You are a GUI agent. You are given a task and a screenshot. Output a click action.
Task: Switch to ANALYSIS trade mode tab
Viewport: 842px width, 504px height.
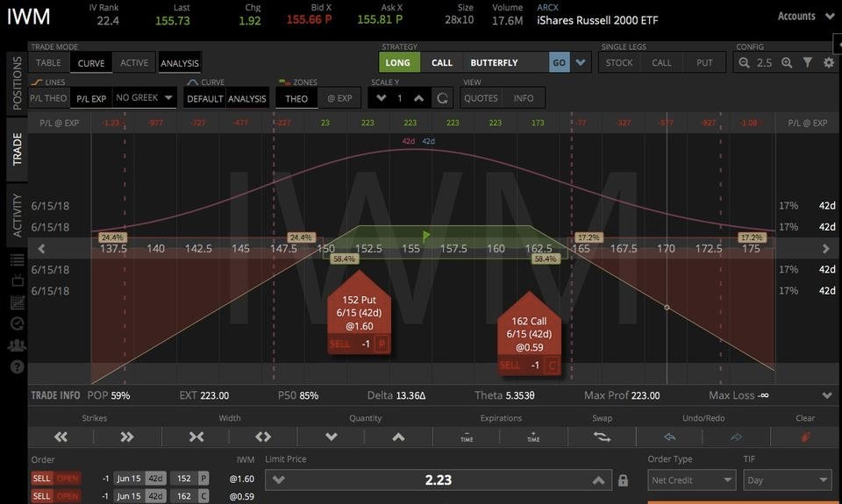coord(180,63)
